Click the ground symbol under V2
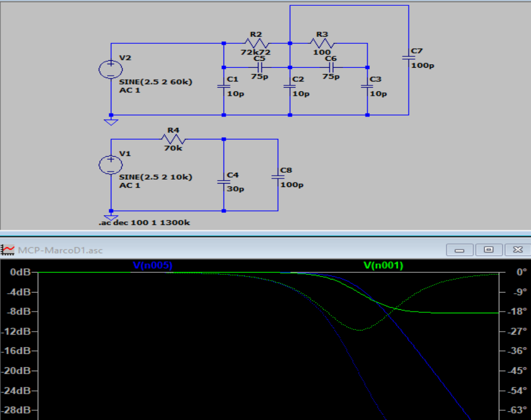Screen dimensions: 531x420 tap(111, 120)
